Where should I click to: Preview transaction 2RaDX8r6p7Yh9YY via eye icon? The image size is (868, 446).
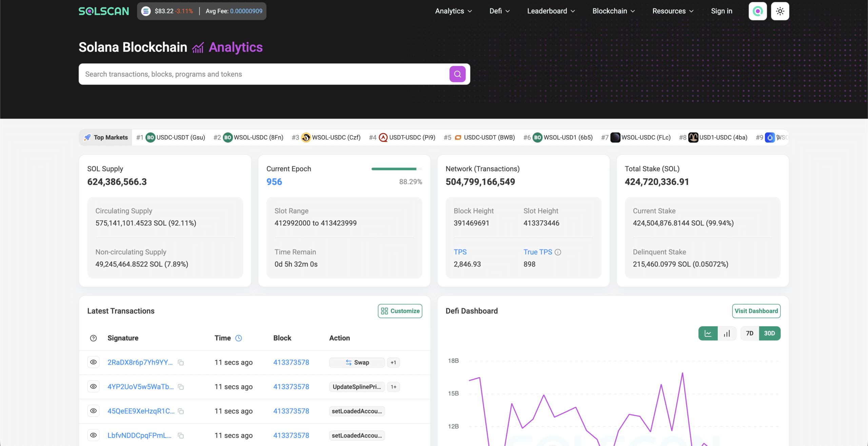(x=94, y=362)
